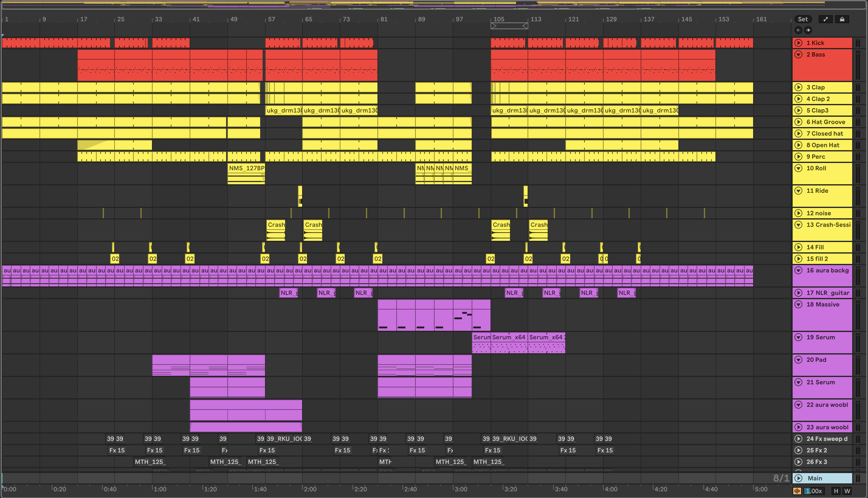868x498 pixels.
Task: Unfold the 9 Perc track
Action: (799, 157)
